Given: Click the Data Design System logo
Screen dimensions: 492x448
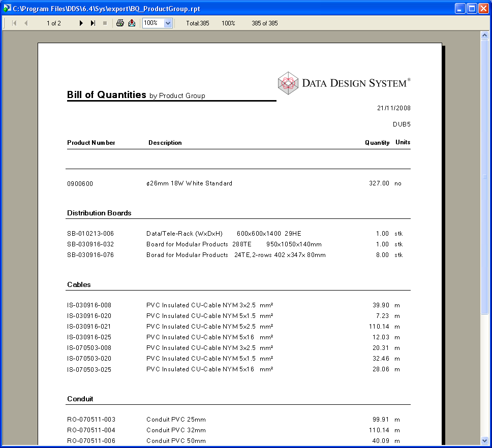Looking at the screenshot, I should pos(344,83).
